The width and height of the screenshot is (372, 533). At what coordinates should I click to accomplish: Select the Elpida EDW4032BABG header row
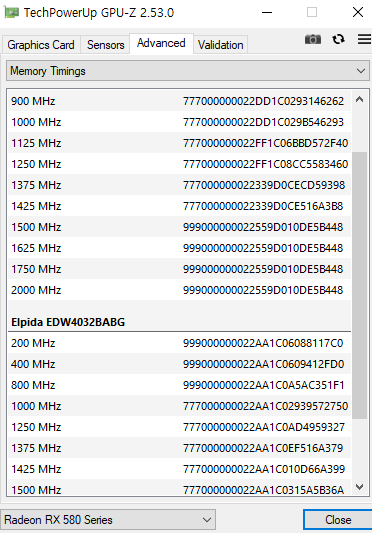coord(179,322)
